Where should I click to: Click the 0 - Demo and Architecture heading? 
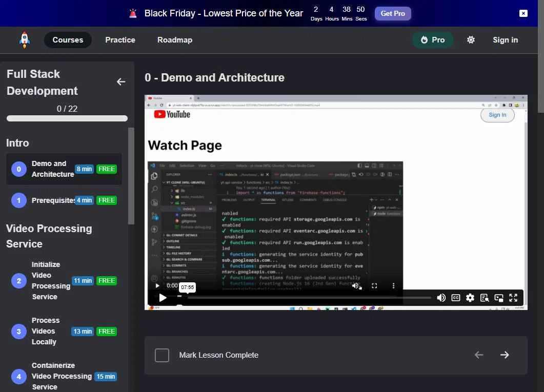pos(214,78)
